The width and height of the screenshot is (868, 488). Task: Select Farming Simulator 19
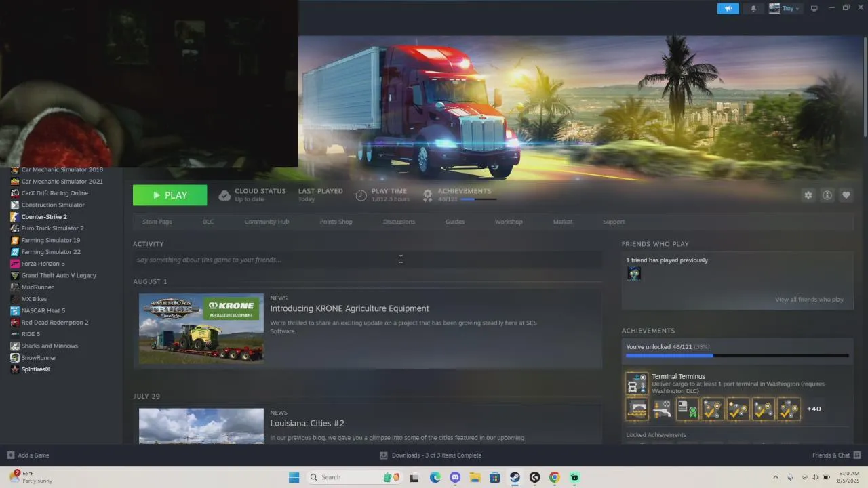(x=51, y=240)
